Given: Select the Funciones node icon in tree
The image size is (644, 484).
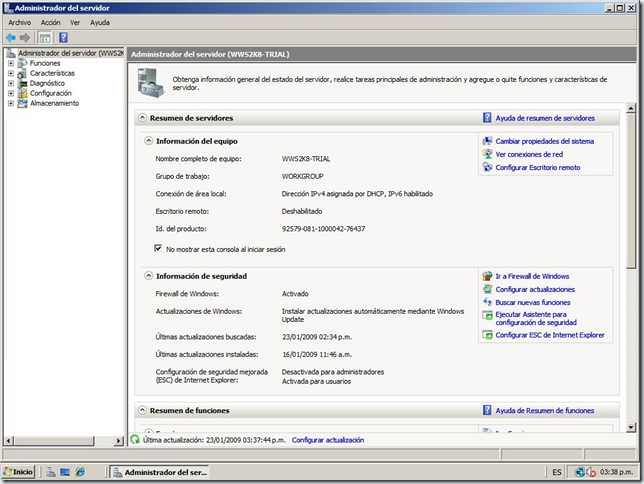Looking at the screenshot, I should [22, 63].
